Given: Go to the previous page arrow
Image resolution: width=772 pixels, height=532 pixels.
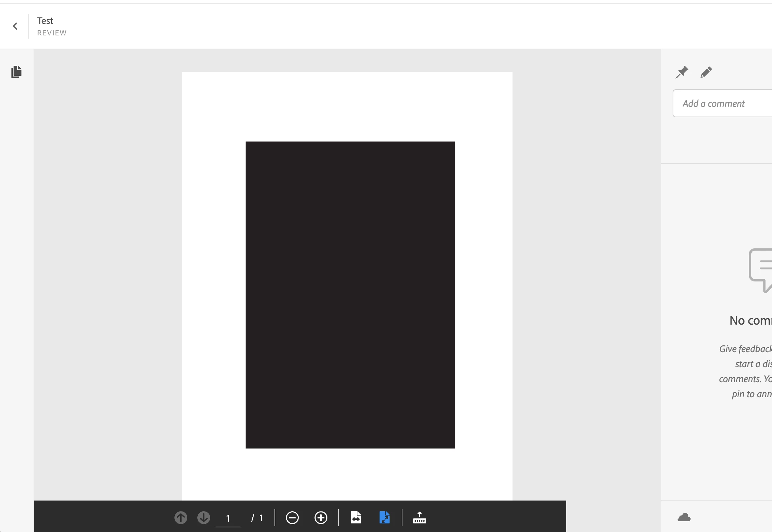Looking at the screenshot, I should pyautogui.click(x=181, y=518).
